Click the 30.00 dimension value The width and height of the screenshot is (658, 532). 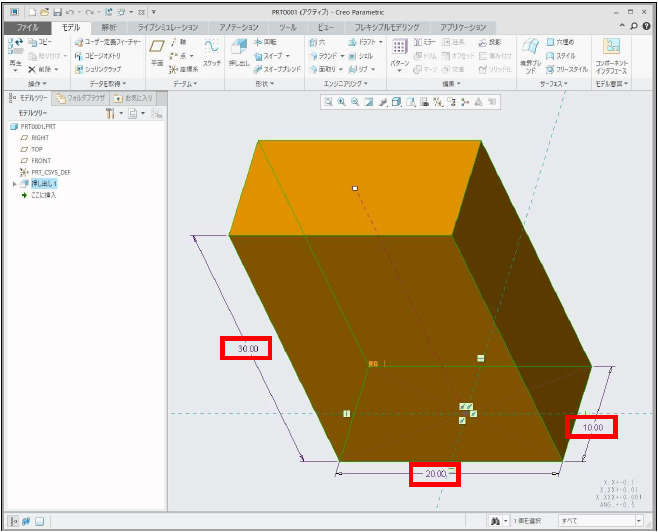[x=247, y=348]
